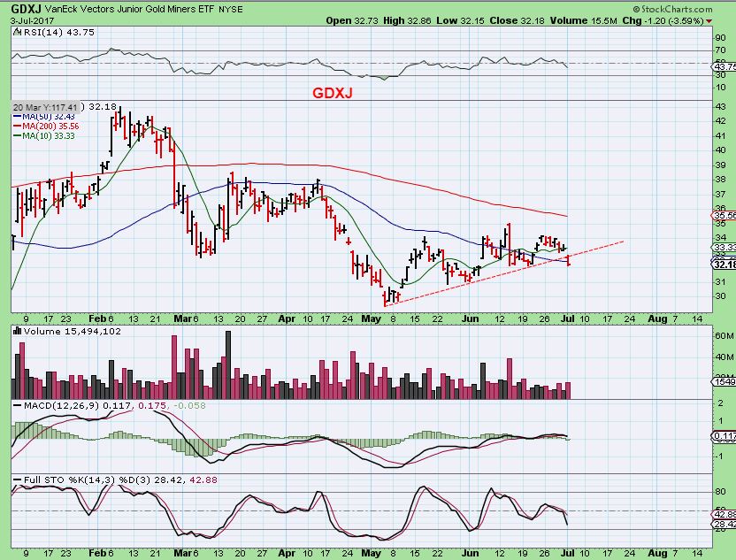
Task: Click the Chg -1.20 (-3.59%) value
Action: pyautogui.click(x=663, y=20)
